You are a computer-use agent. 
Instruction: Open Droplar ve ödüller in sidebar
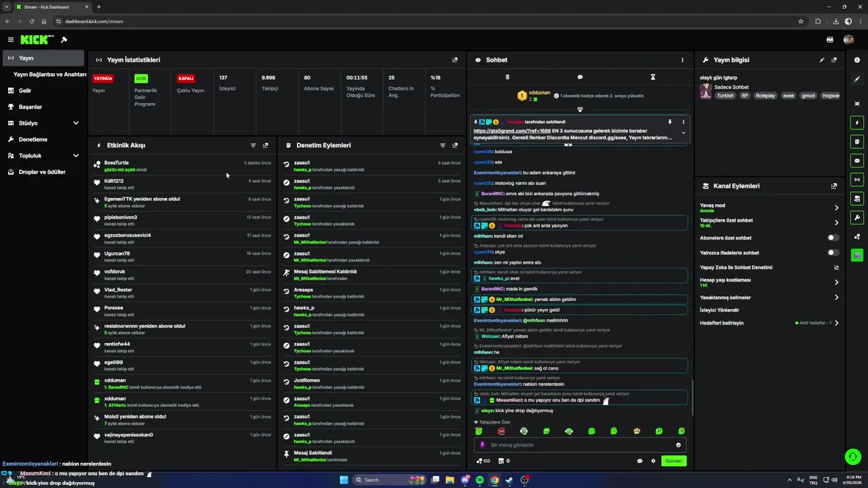43,171
